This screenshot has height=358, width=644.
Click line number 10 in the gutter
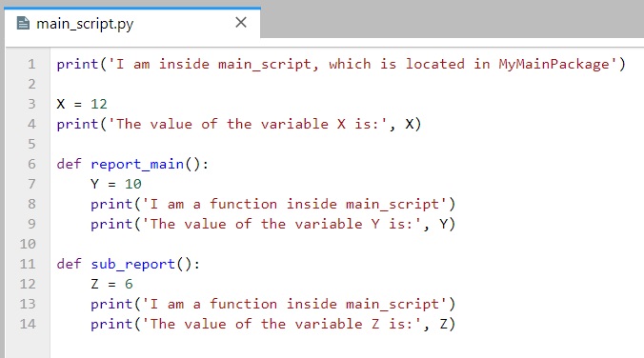click(28, 244)
